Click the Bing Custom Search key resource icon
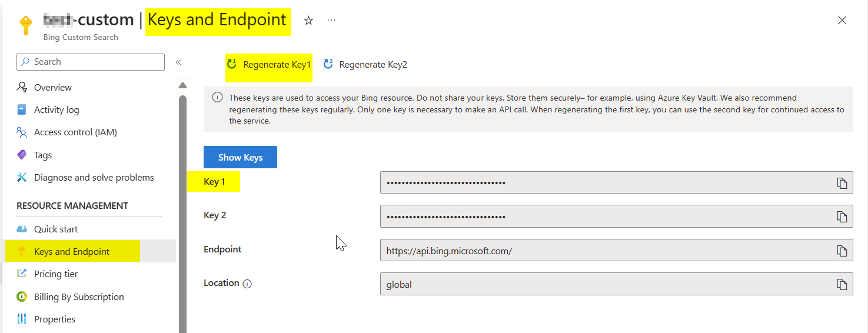The image size is (868, 333). point(26,25)
